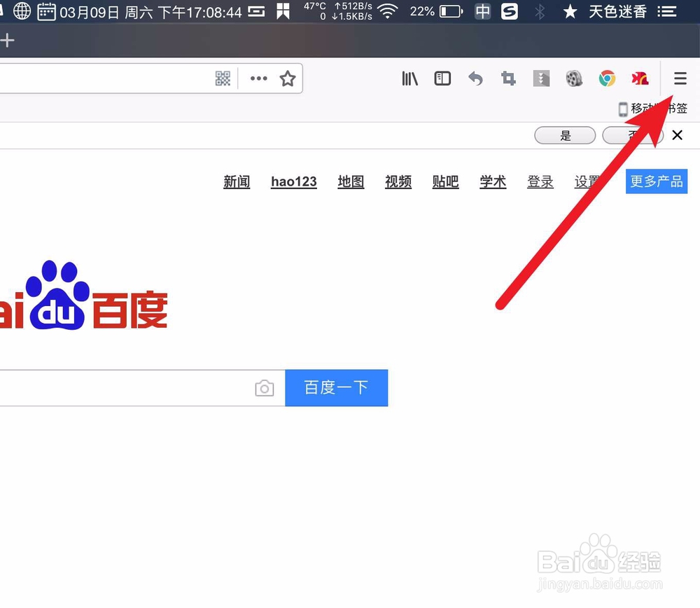This screenshot has height=608, width=700.
Task: Open the hao123 link
Action: [294, 181]
